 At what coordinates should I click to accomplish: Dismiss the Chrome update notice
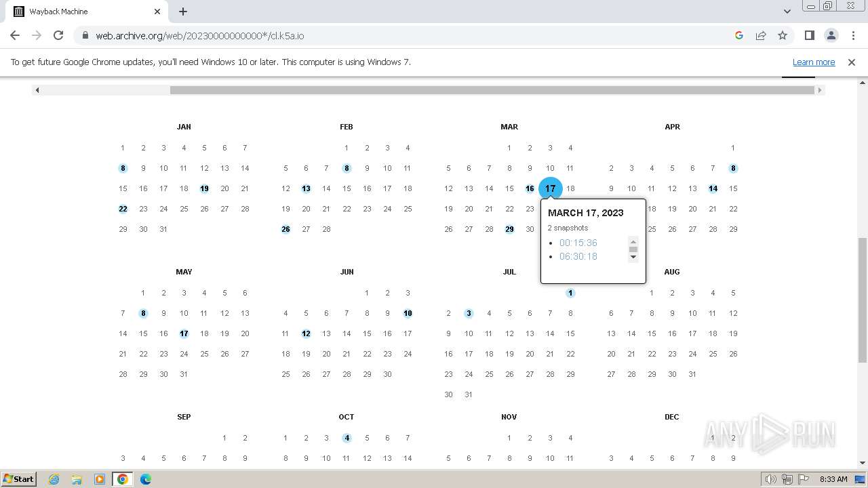852,62
